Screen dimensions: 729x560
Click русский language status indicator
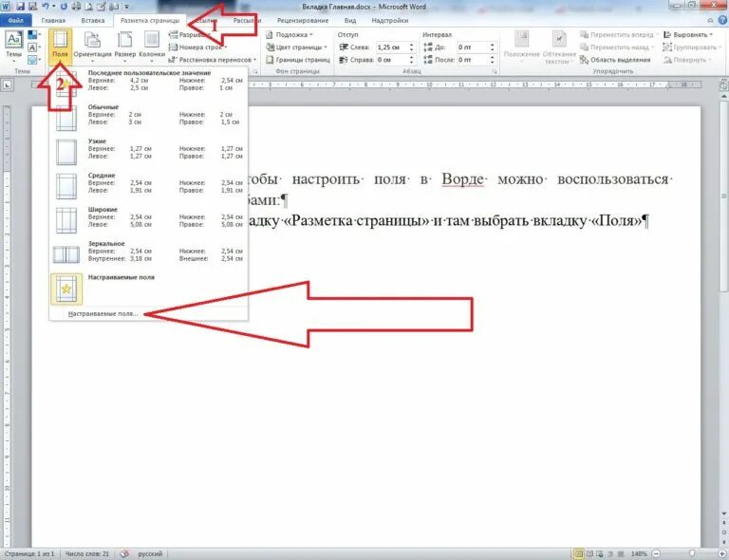150,553
